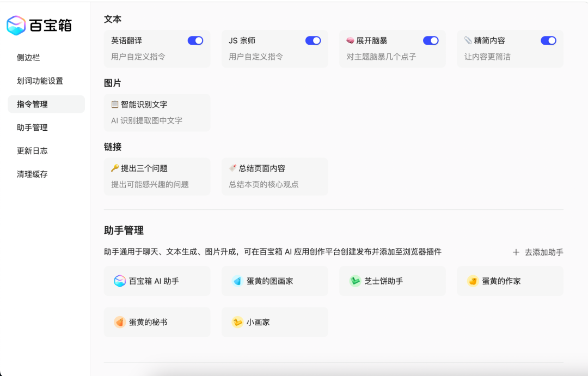The image size is (588, 376).
Task: Open the 总结页面内容 command title
Action: tap(262, 168)
